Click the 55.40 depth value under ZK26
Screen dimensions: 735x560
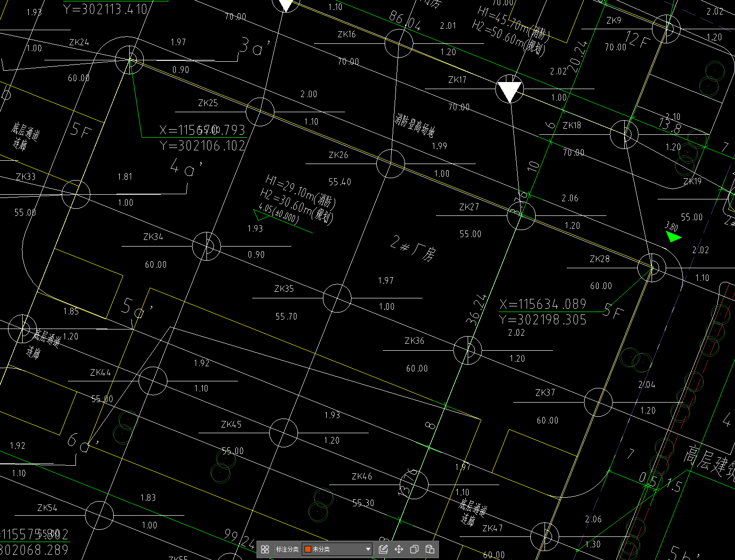click(x=339, y=182)
